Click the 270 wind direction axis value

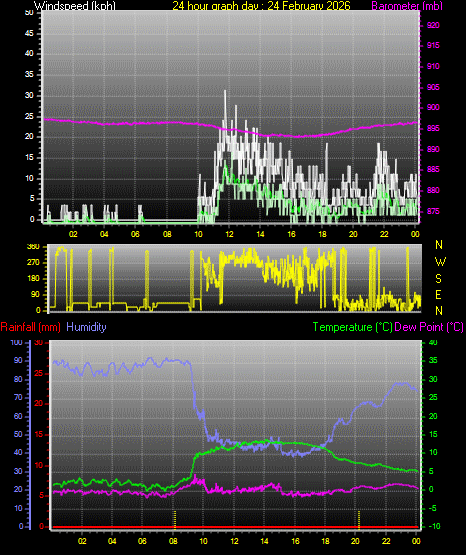click(x=33, y=263)
